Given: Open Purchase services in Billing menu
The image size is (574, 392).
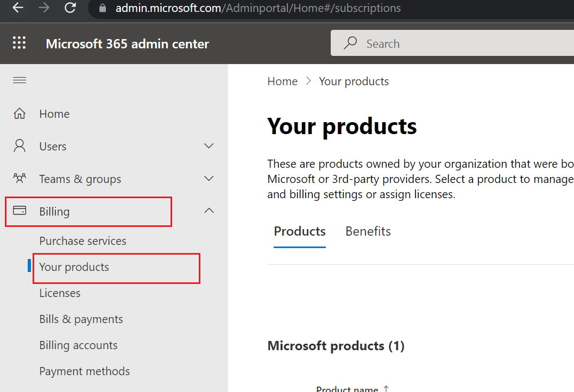Looking at the screenshot, I should tap(83, 241).
